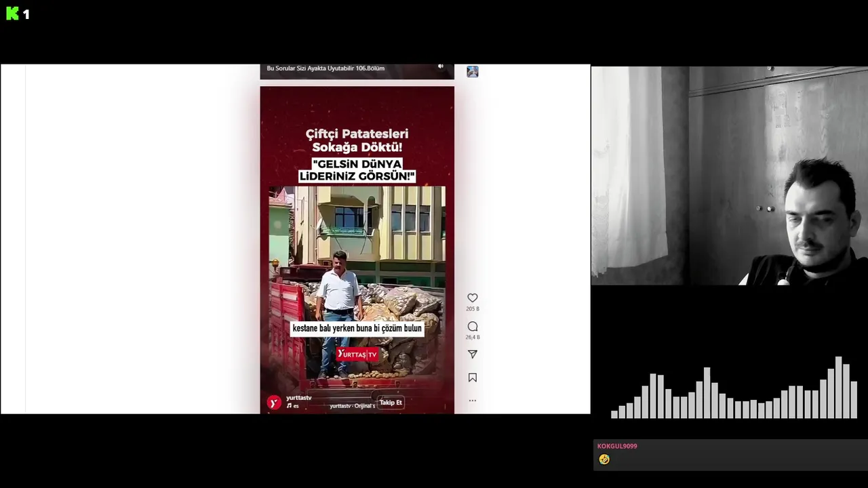Save the reel with bookmark icon
This screenshot has width=868, height=488.
click(473, 378)
